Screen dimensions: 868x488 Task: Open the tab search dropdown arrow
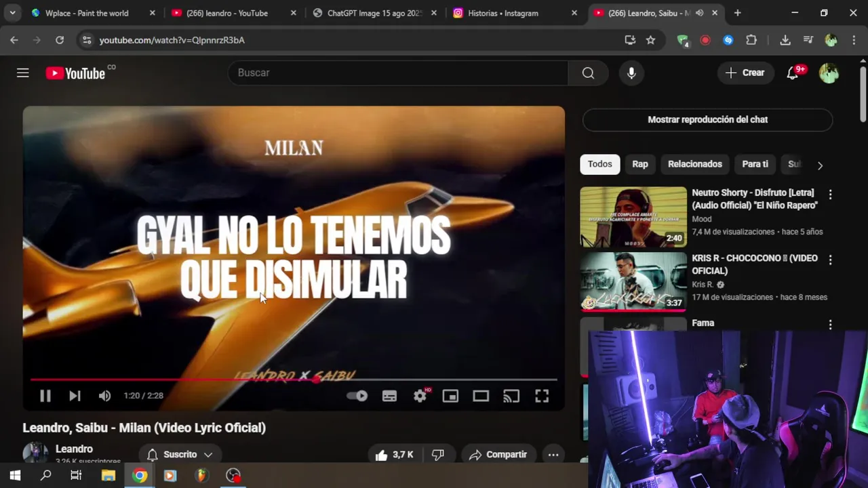click(x=12, y=13)
